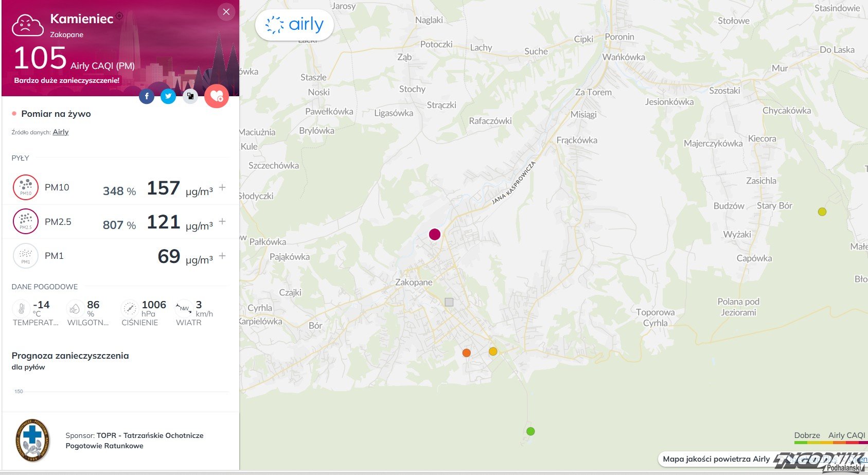Open the Airly data source link

61,132
